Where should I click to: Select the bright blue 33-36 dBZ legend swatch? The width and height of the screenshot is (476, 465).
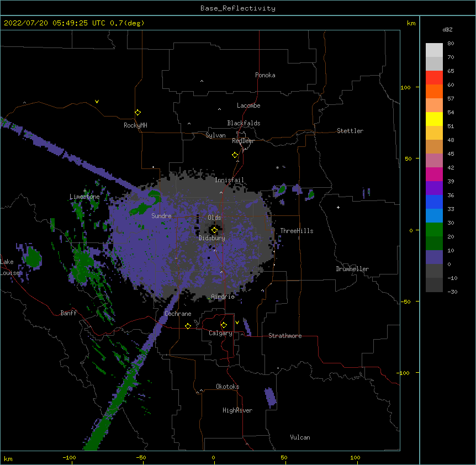coord(434,202)
